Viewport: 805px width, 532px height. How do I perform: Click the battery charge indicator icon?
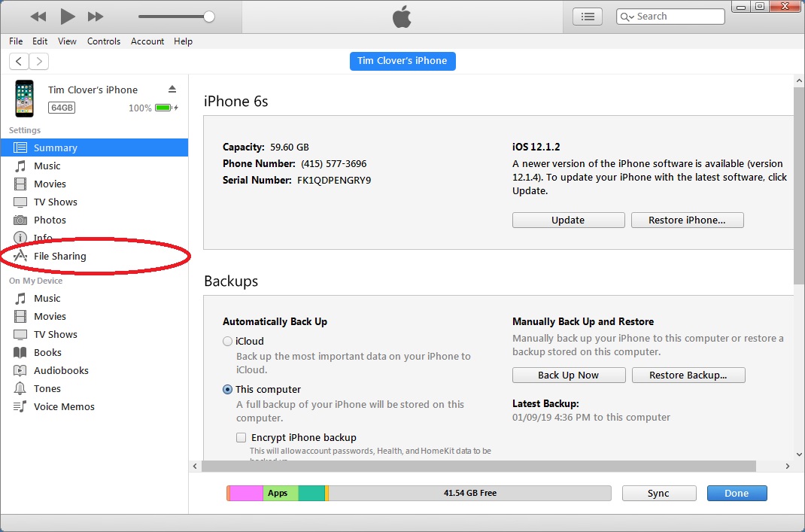166,108
